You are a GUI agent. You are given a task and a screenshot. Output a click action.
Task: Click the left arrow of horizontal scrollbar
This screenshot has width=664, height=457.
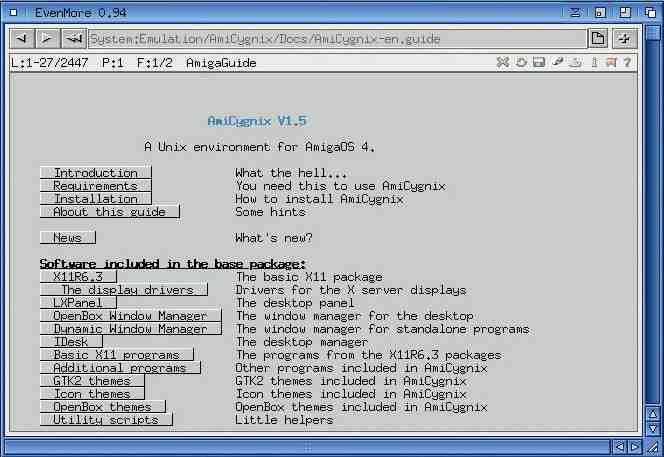(x=619, y=446)
